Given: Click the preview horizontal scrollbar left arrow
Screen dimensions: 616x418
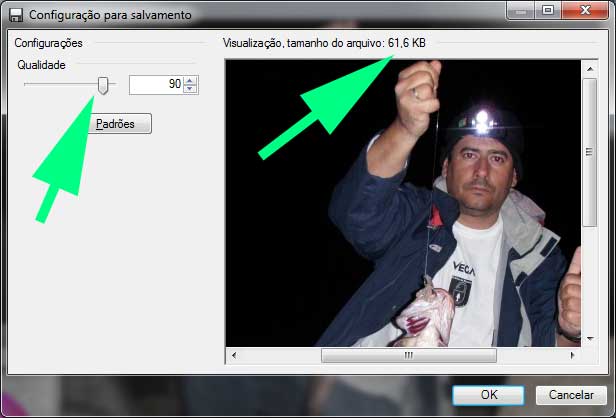Looking at the screenshot, I should 234,355.
